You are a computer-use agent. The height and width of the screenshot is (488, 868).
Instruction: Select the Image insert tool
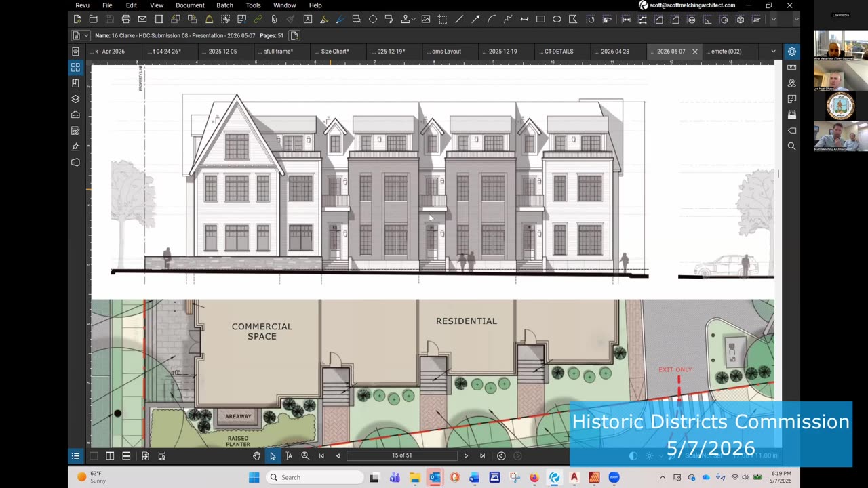pyautogui.click(x=426, y=19)
